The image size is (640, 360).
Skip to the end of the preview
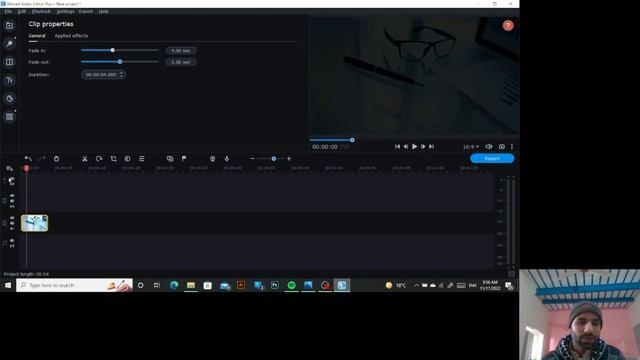(431, 147)
